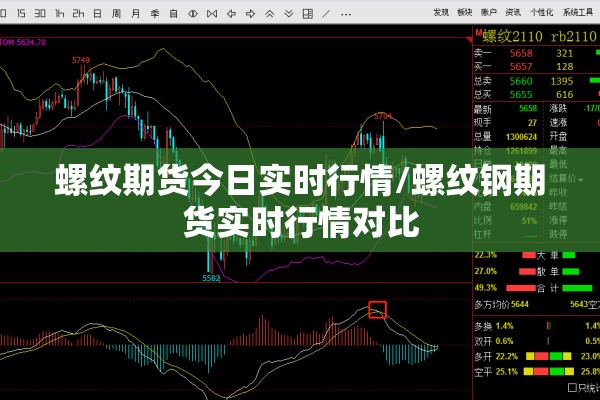Screen dimensions: 600x400
Task: Click the 螺纹2110 contract title
Action: pos(512,37)
